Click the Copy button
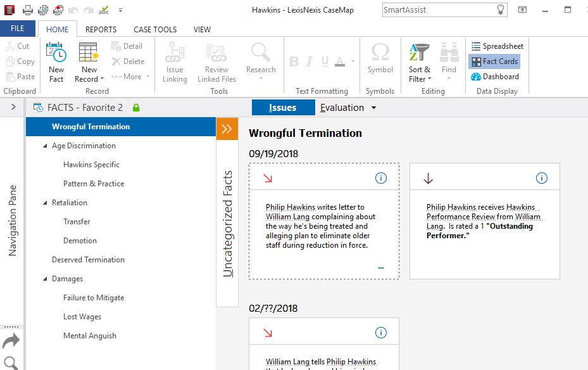 click(21, 61)
